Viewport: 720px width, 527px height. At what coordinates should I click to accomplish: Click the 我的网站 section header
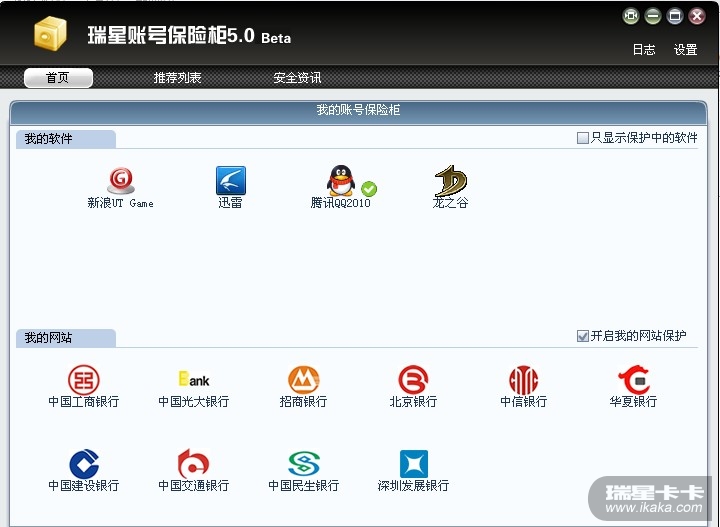pos(66,338)
